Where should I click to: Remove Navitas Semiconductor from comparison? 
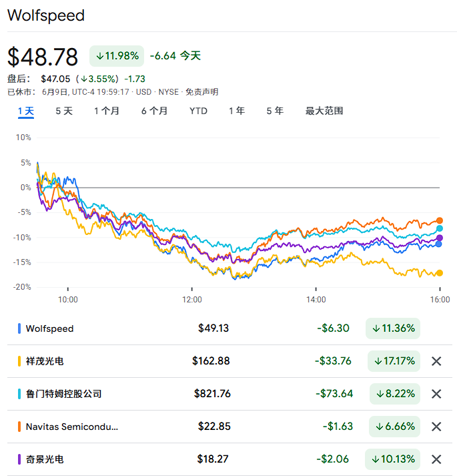pos(436,427)
